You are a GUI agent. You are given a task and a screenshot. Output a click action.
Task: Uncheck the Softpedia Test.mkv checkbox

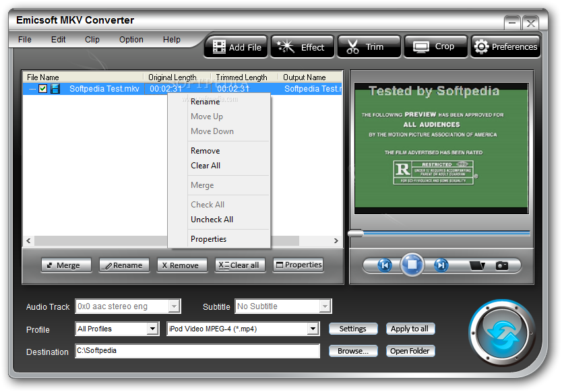click(x=42, y=88)
